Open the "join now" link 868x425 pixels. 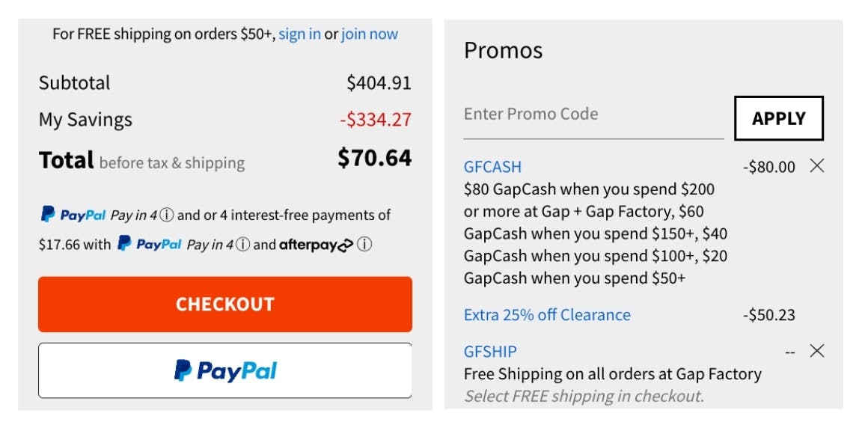coord(370,34)
